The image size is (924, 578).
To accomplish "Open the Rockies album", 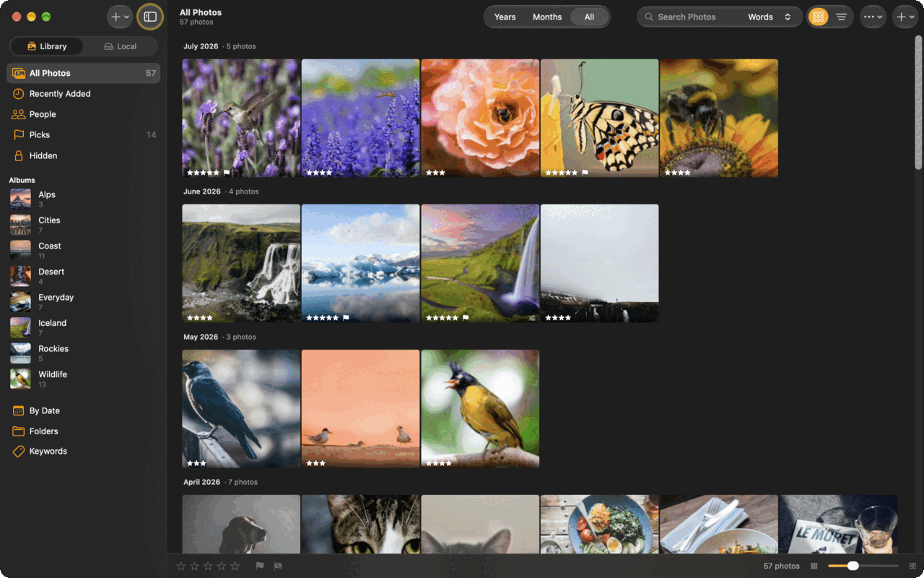I will tap(84, 353).
